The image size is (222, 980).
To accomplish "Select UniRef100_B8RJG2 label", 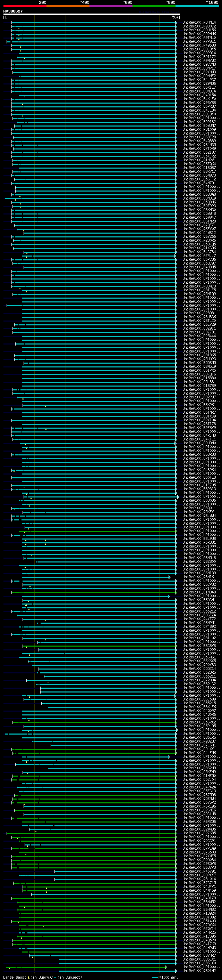I will click(199, 684).
